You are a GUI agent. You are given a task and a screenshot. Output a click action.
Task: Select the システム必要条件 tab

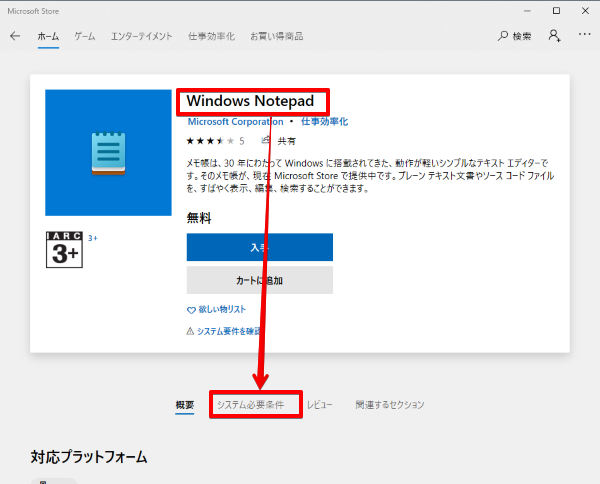pyautogui.click(x=251, y=405)
